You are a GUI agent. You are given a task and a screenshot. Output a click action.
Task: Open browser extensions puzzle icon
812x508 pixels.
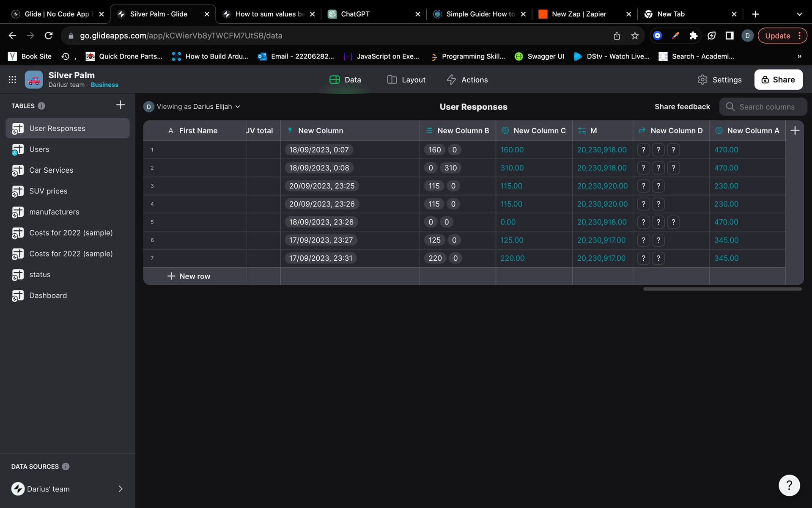tap(693, 36)
